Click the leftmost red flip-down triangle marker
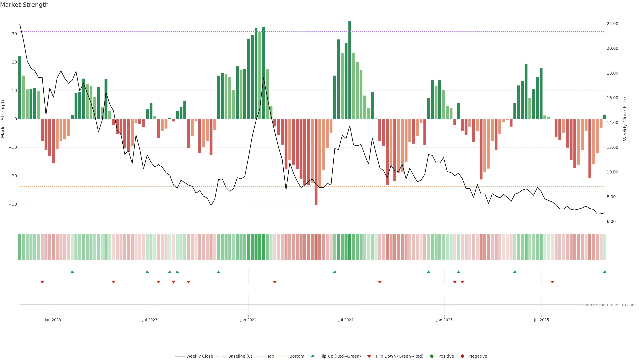The height and width of the screenshot is (362, 644). pyautogui.click(x=42, y=282)
